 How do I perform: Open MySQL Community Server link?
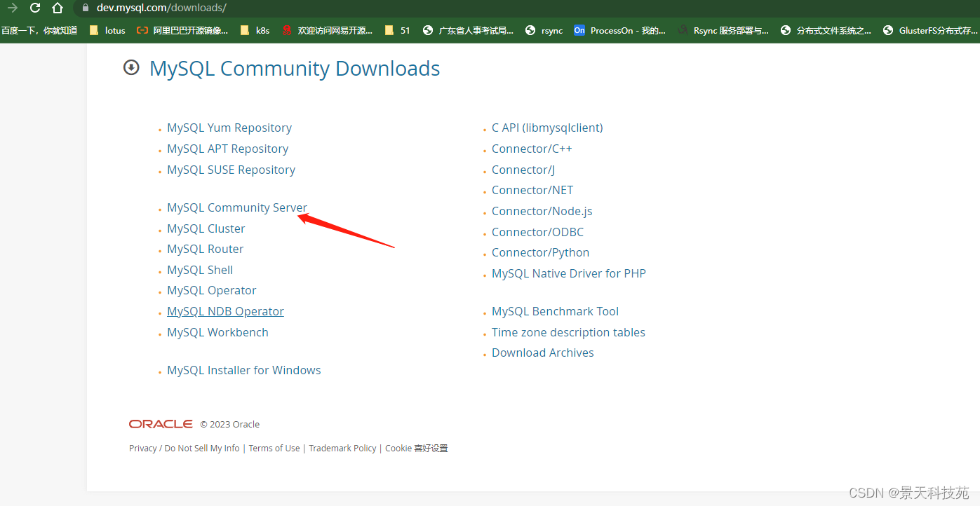coord(237,207)
